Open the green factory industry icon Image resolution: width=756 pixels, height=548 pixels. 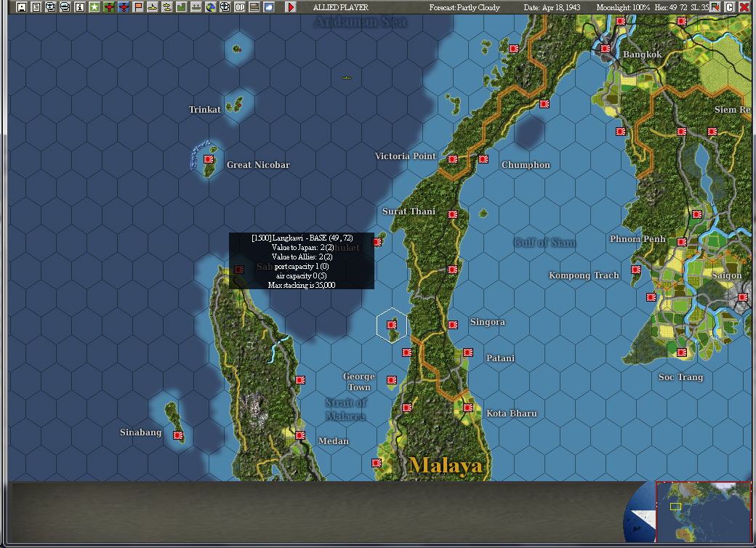(181, 7)
